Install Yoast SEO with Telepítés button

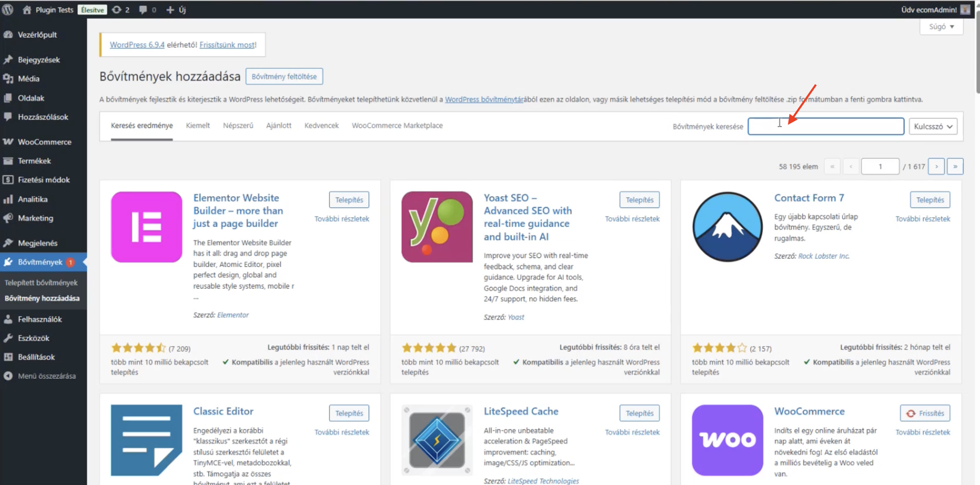pyautogui.click(x=640, y=200)
